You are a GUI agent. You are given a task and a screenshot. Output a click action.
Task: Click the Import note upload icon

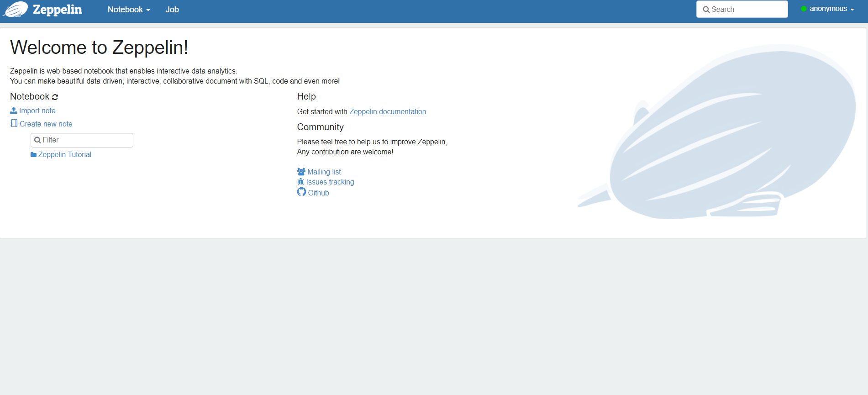coord(14,111)
